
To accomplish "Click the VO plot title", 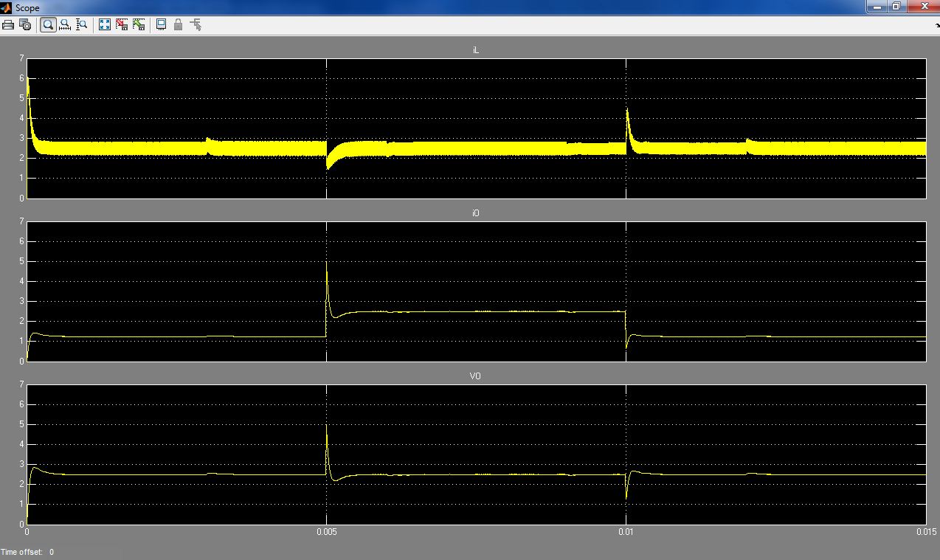I will (475, 376).
